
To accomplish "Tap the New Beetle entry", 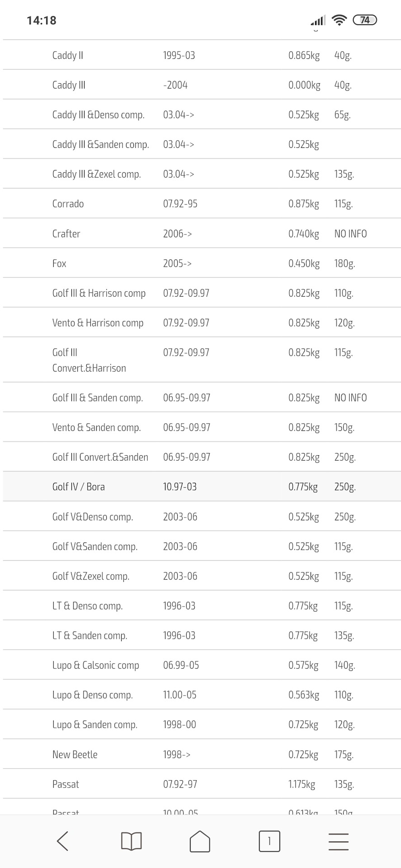I will (75, 755).
